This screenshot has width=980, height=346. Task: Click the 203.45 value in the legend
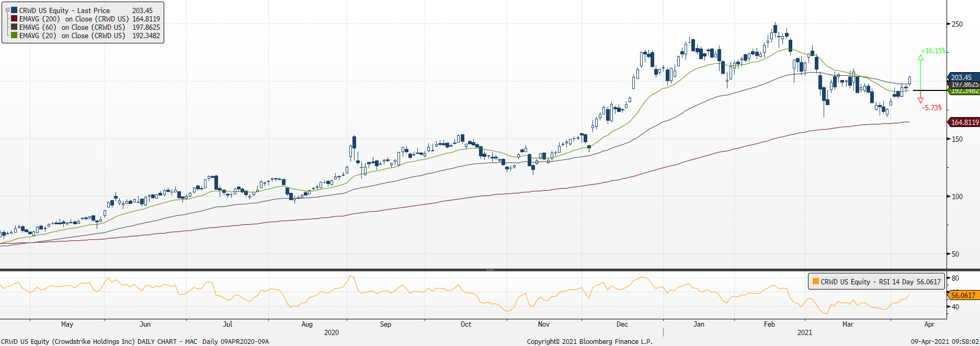pos(143,10)
